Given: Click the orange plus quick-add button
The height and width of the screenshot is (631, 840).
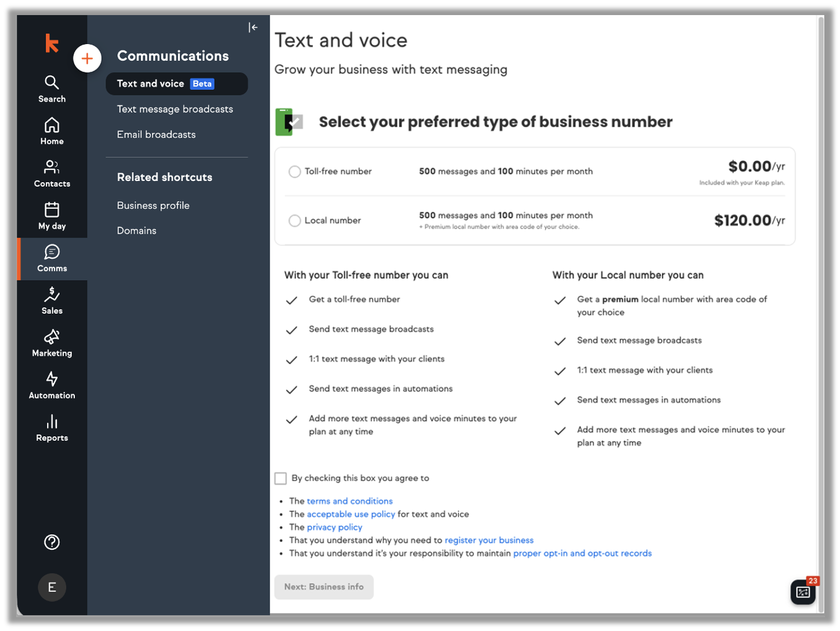Looking at the screenshot, I should (x=87, y=59).
